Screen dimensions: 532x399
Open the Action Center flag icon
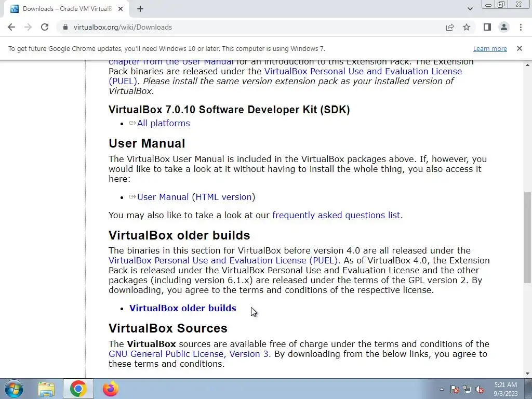point(455,389)
